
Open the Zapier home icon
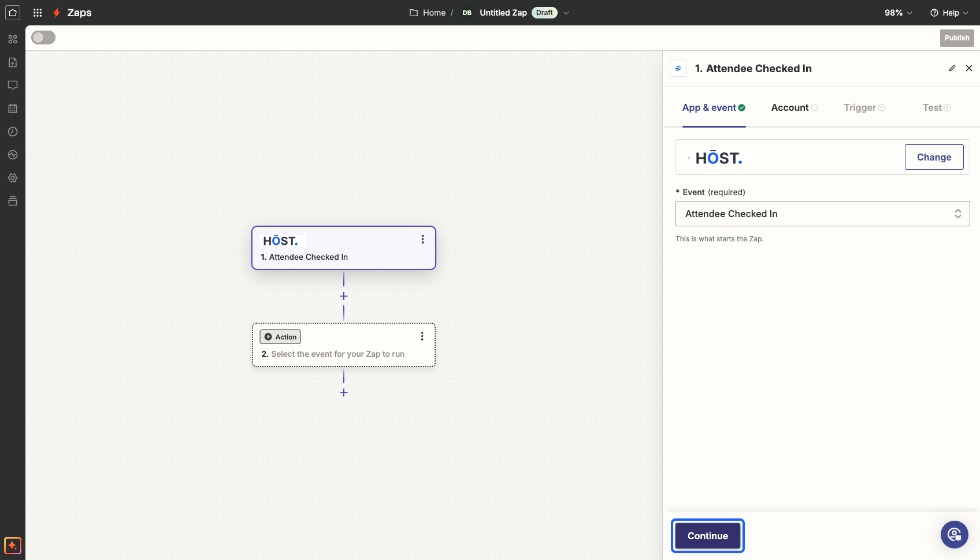[x=13, y=13]
